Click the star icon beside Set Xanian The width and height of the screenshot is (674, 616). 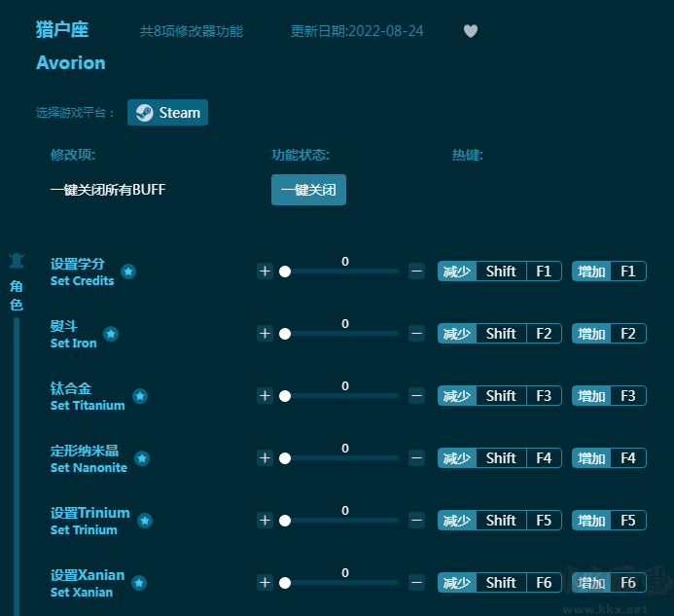(x=139, y=583)
